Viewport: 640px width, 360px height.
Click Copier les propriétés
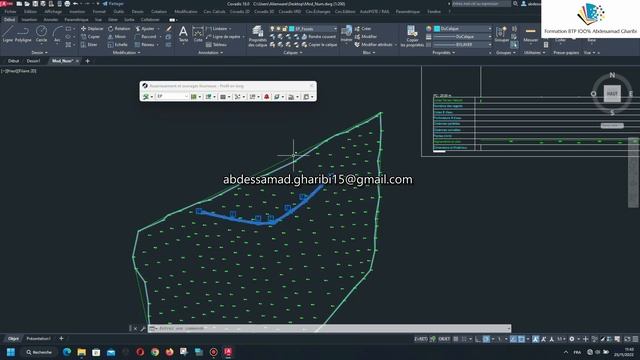click(412, 36)
